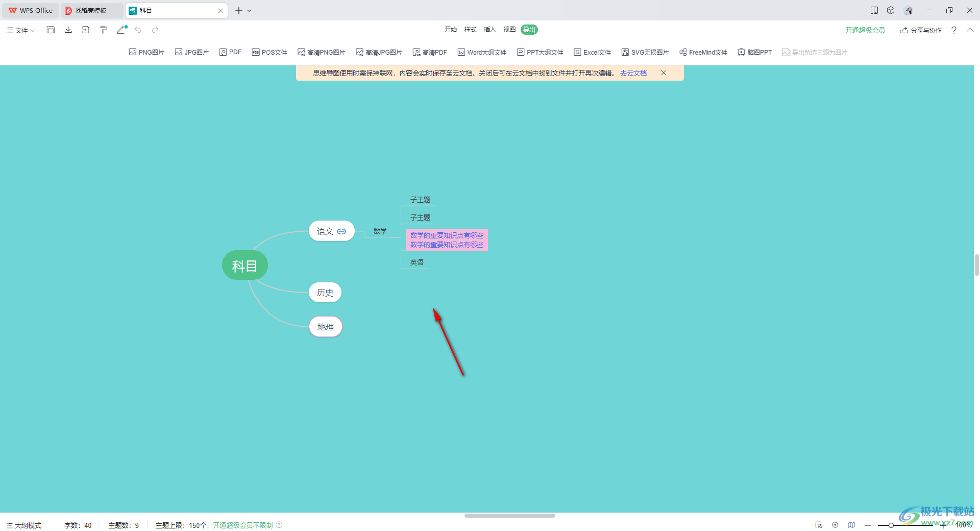
Task: Click the cube icon in title bar
Action: click(891, 10)
